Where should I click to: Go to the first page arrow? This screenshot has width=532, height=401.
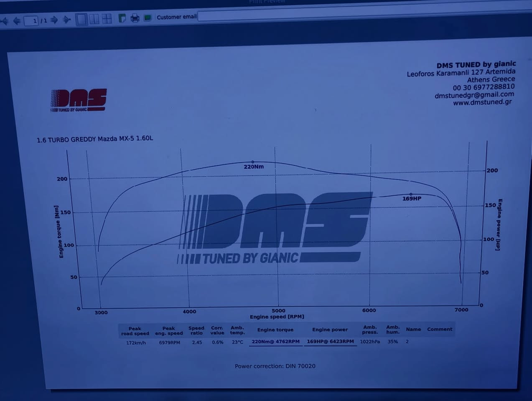tap(4, 21)
